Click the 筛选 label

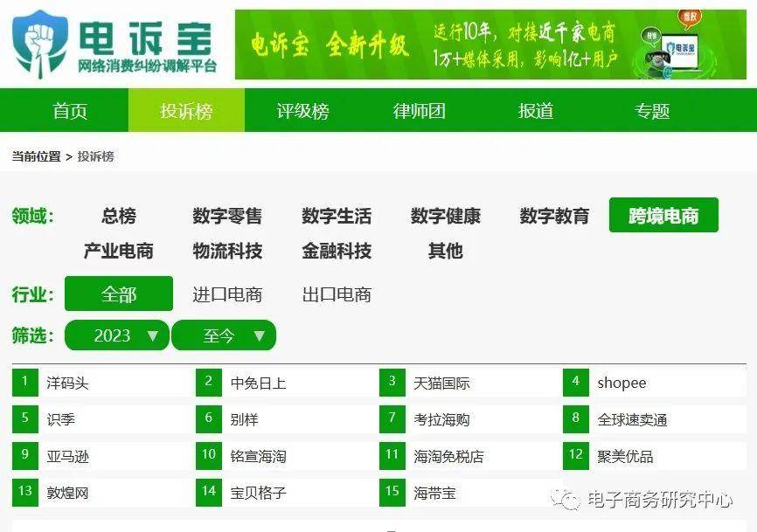pyautogui.click(x=32, y=335)
